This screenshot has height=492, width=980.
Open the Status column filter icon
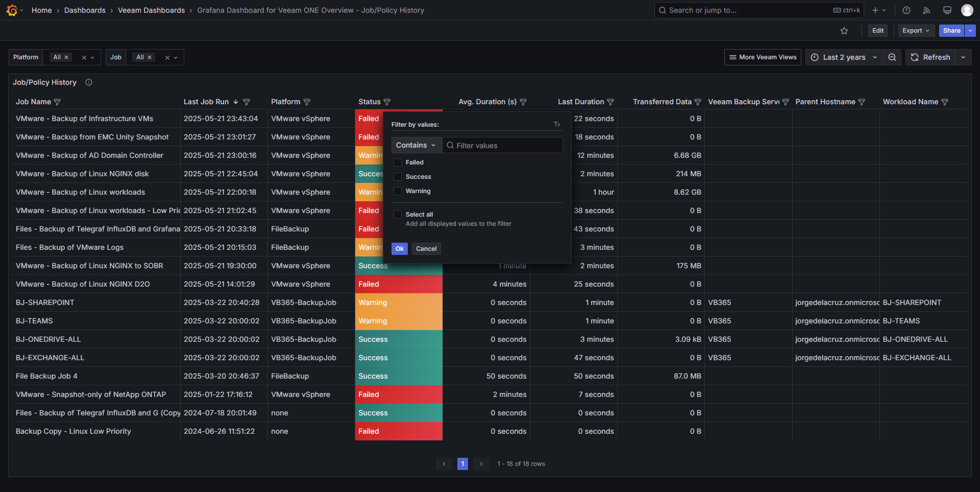(x=387, y=102)
